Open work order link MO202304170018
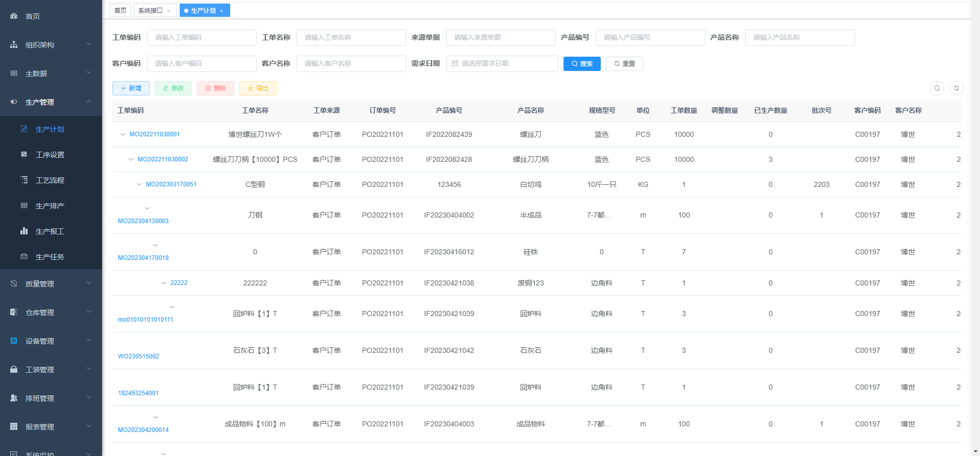Image resolution: width=980 pixels, height=456 pixels. 143,258
